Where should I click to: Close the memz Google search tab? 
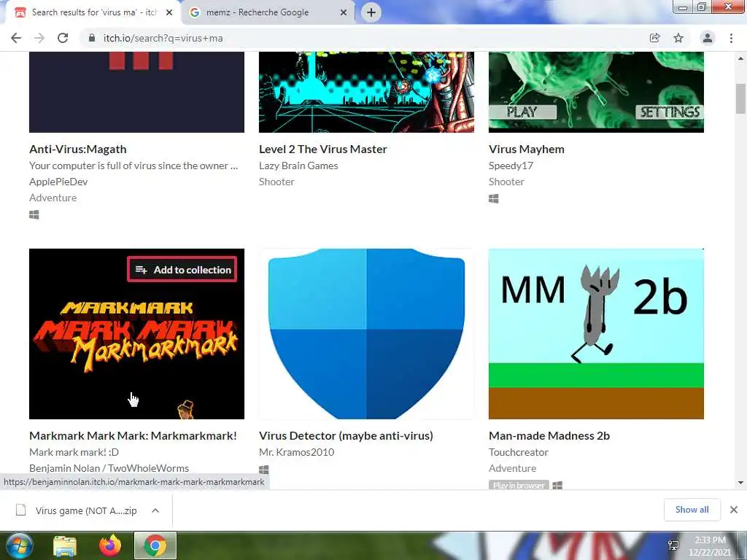344,12
